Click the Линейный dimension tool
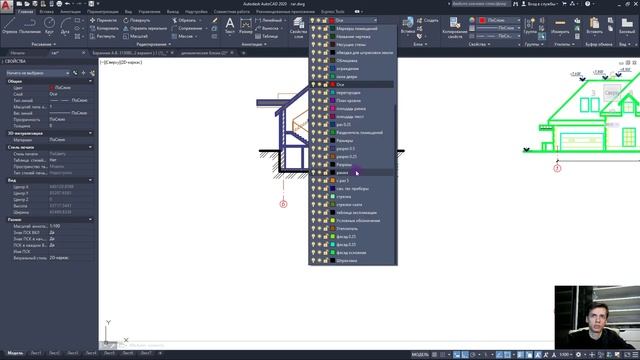Screen dimensions: 640x360 point(269,20)
